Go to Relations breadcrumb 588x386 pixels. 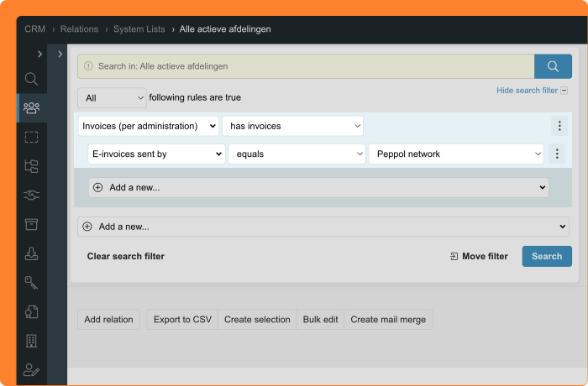coord(80,29)
